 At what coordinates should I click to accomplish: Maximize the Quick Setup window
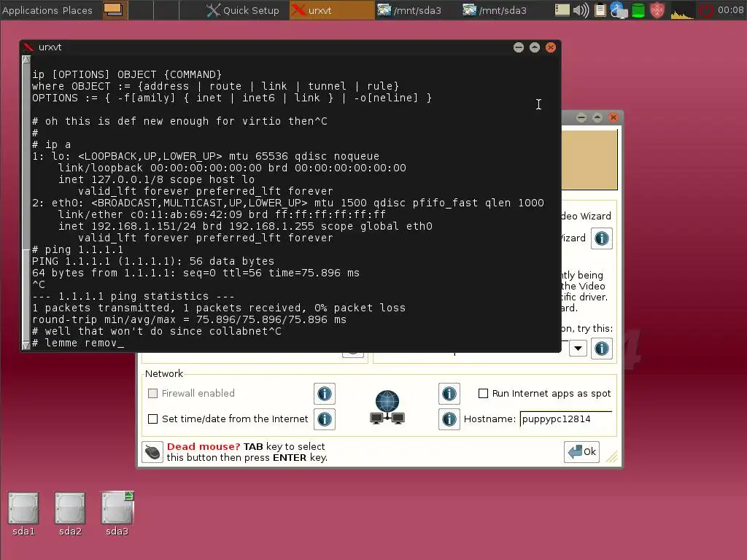tap(597, 117)
